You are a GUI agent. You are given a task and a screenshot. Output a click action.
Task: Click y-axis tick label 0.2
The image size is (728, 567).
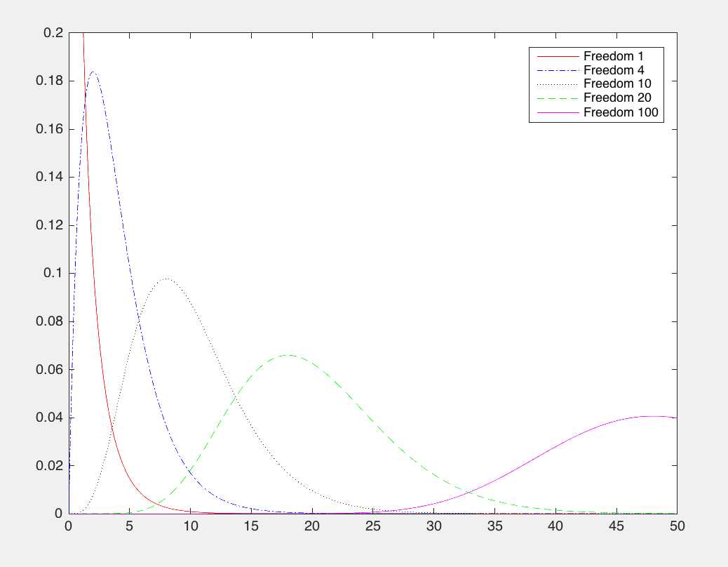[x=53, y=33]
